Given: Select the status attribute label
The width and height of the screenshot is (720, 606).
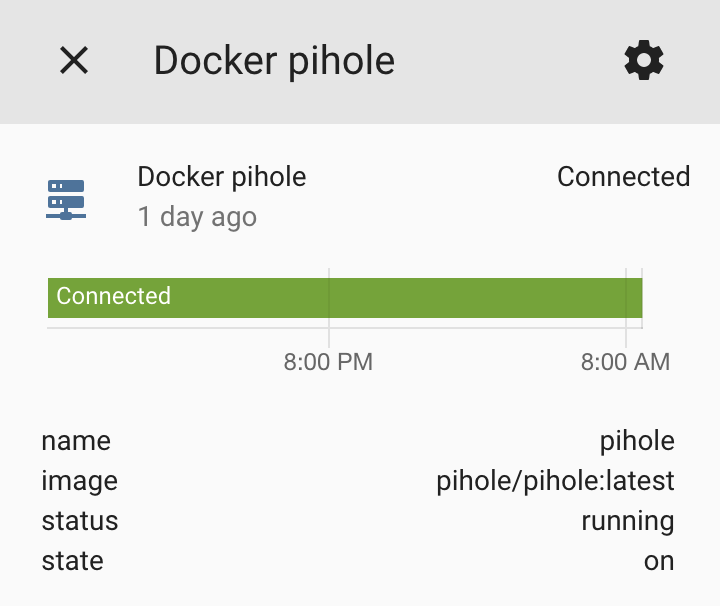Looking at the screenshot, I should point(80,521).
